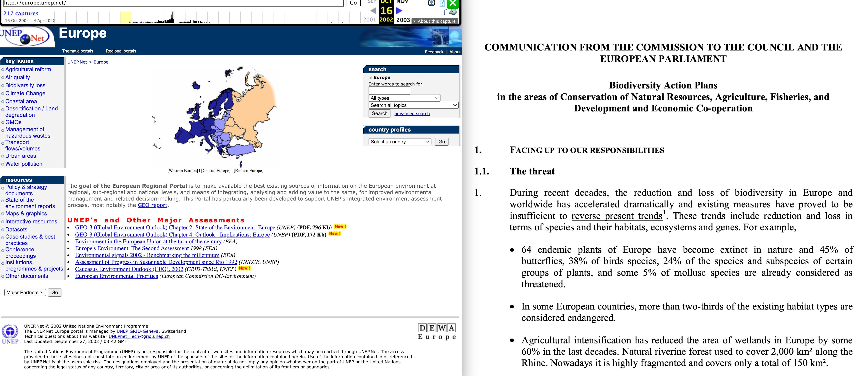Open Interactive resources link
This screenshot has width=868, height=376.
click(x=31, y=222)
